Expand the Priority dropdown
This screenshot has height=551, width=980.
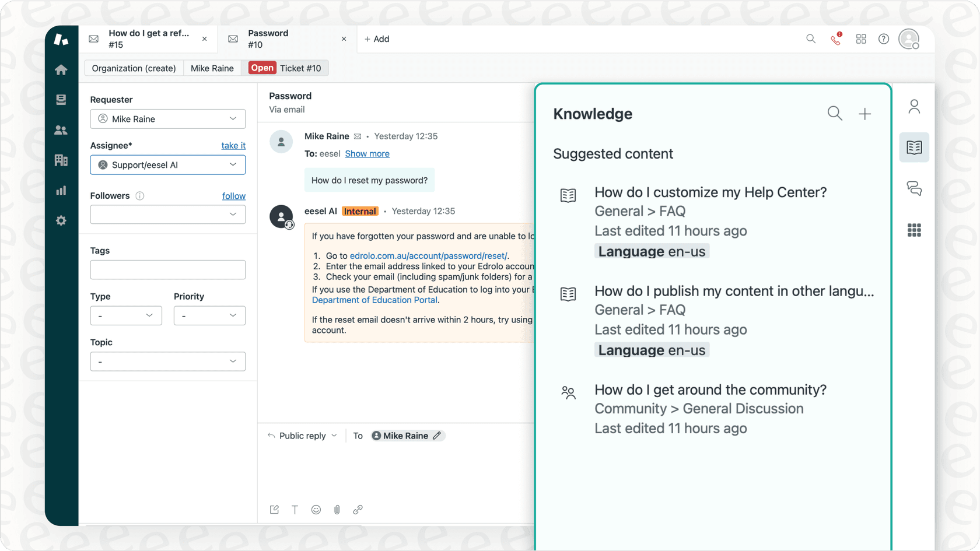point(209,315)
